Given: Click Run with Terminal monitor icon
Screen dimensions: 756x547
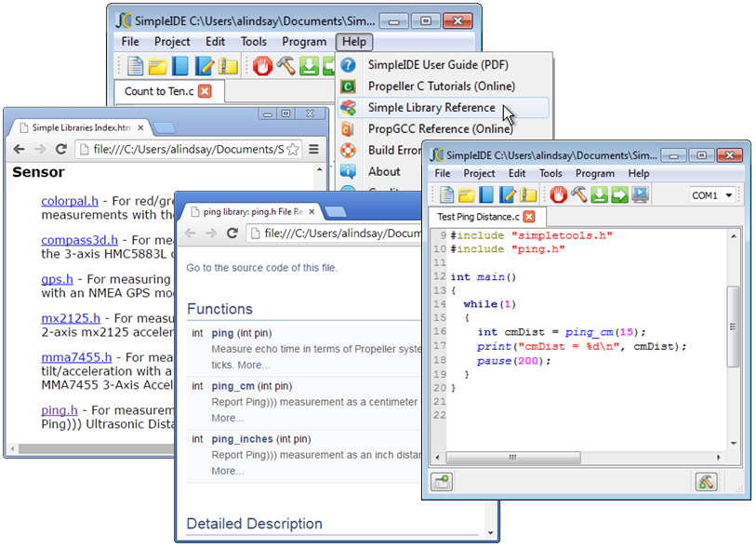Looking at the screenshot, I should pyautogui.click(x=641, y=194).
